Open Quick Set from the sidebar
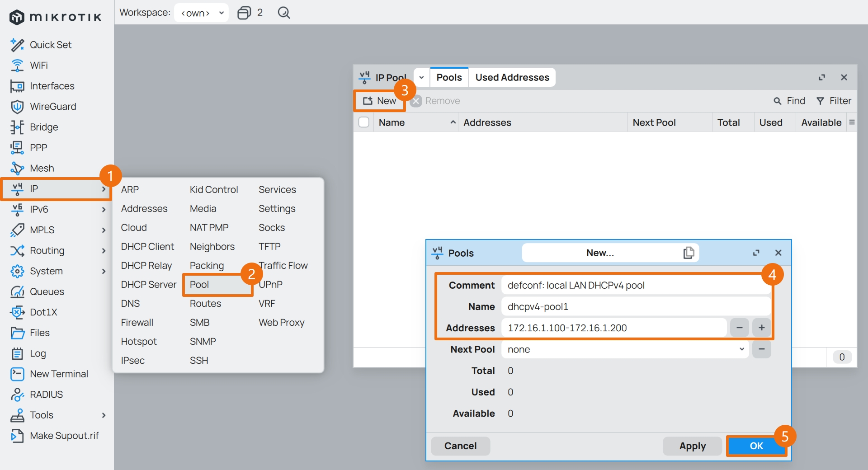 point(50,45)
